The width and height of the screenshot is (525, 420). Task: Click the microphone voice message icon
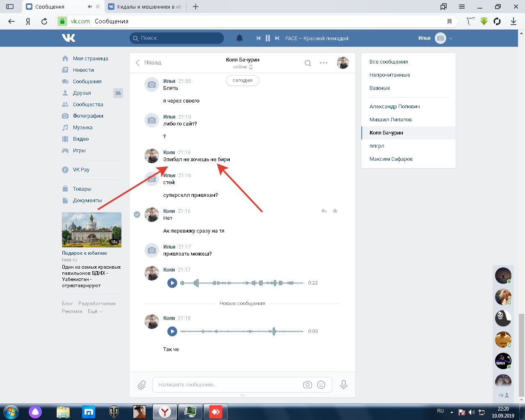tap(344, 385)
